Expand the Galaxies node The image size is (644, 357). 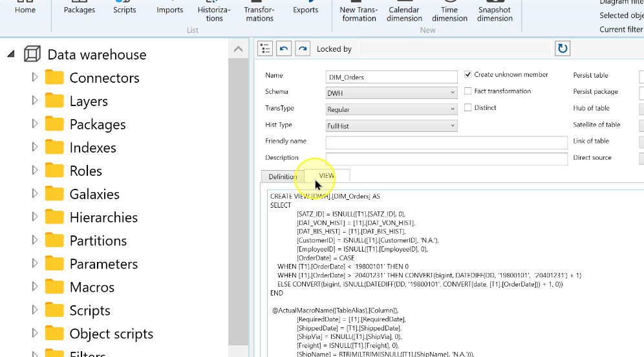(34, 193)
